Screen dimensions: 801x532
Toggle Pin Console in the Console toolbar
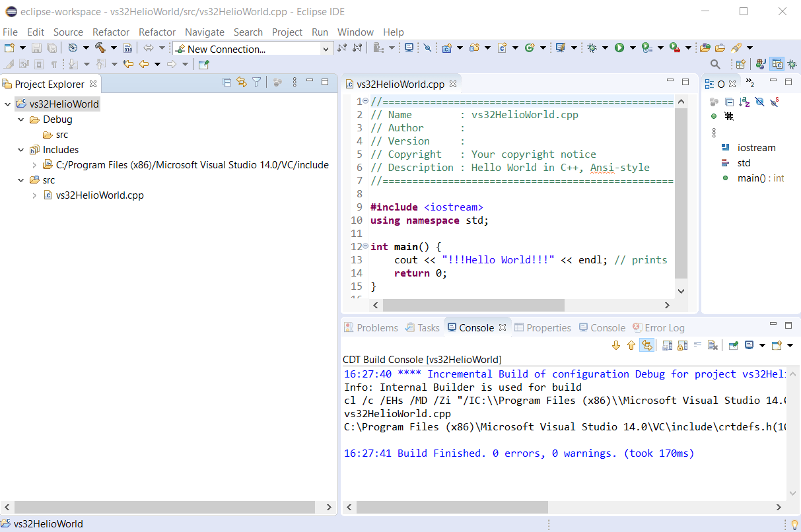pyautogui.click(x=733, y=345)
